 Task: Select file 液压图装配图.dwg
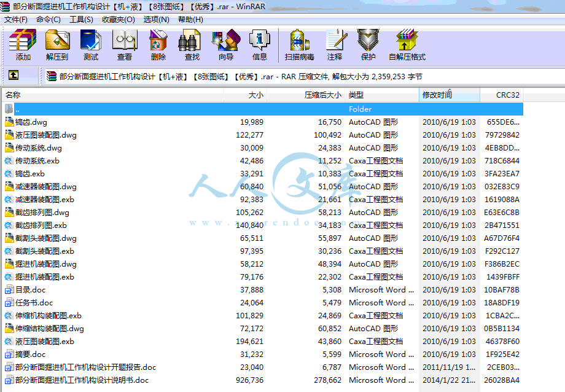point(46,135)
